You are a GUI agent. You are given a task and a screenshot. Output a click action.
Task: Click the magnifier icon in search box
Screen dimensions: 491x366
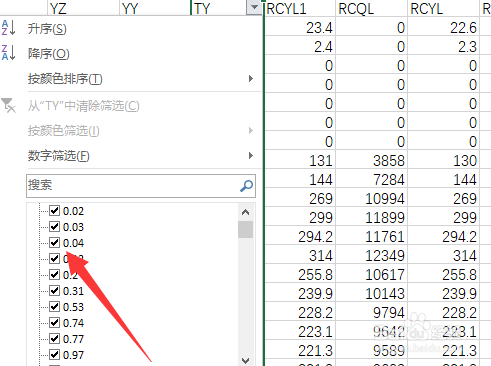[x=246, y=186]
